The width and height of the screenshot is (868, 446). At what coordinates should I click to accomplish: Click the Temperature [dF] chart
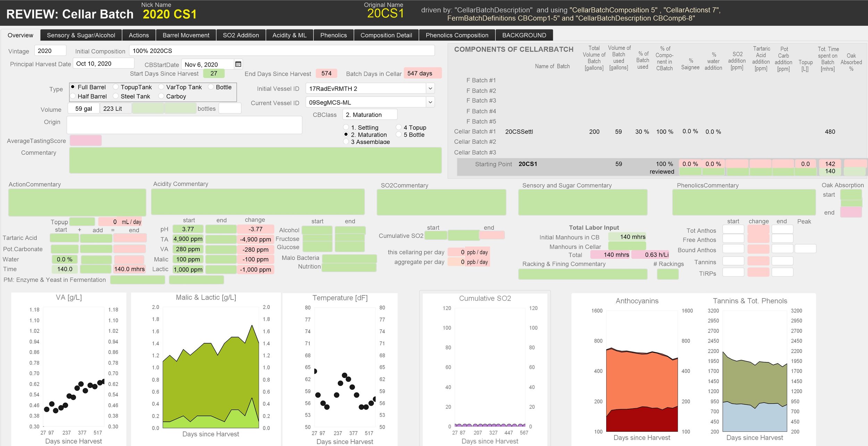[x=340, y=369]
